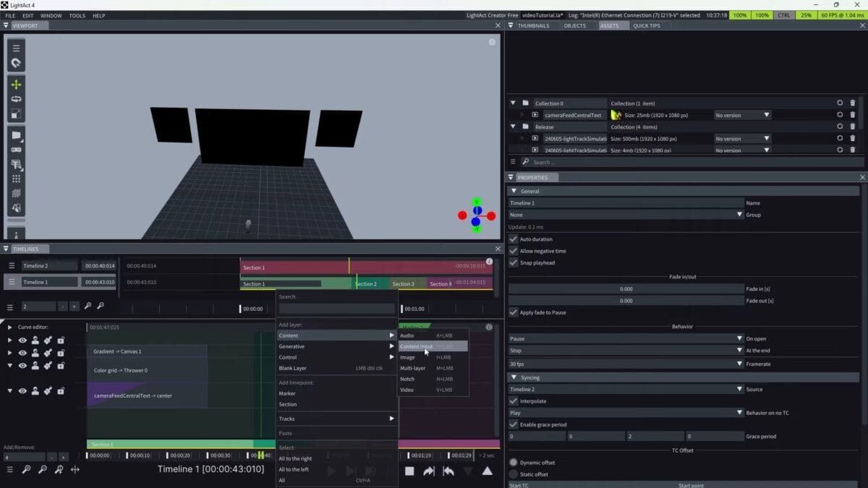Collapse the Release collection
This screenshot has width=868, height=488.
[x=513, y=127]
